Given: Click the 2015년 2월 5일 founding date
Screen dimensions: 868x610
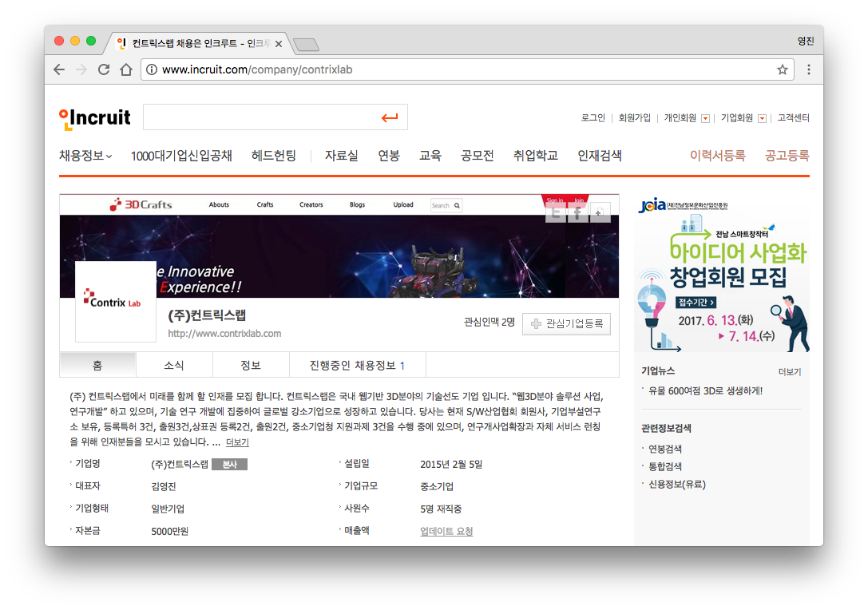Looking at the screenshot, I should pos(451,465).
